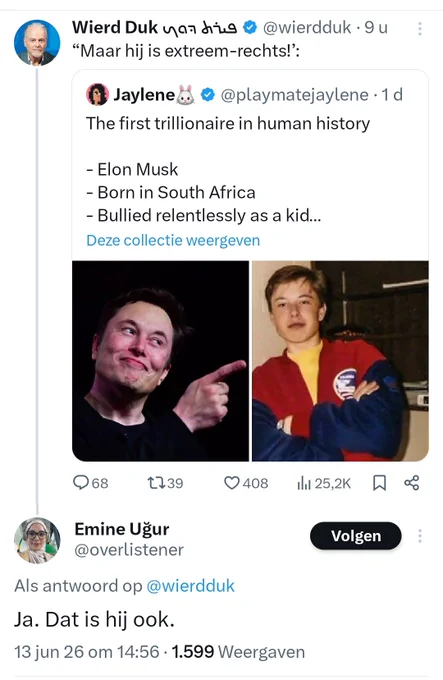Image resolution: width=443 pixels, height=680 pixels.
Task: Open Emine Uğur's profile avatar
Action: [x=37, y=540]
